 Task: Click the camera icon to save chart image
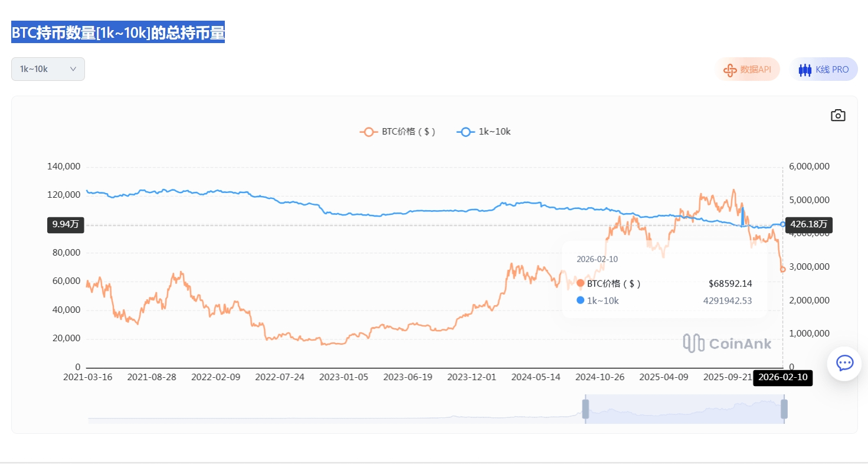tap(837, 115)
